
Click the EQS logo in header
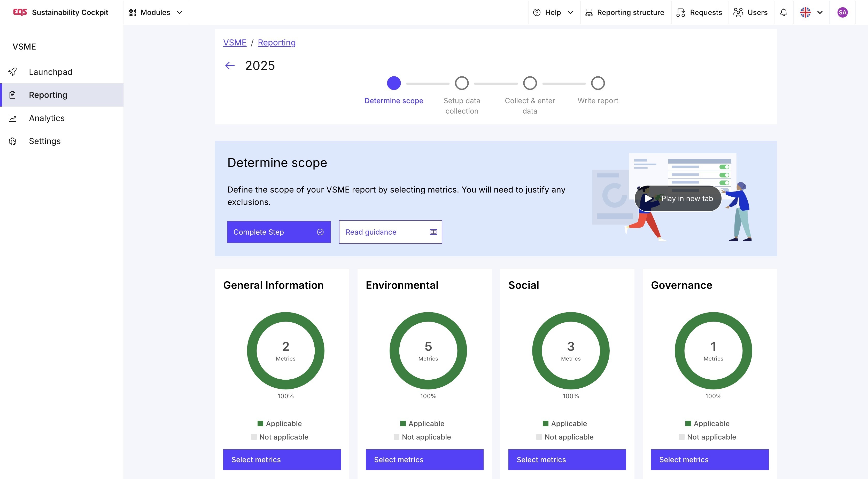tap(20, 12)
